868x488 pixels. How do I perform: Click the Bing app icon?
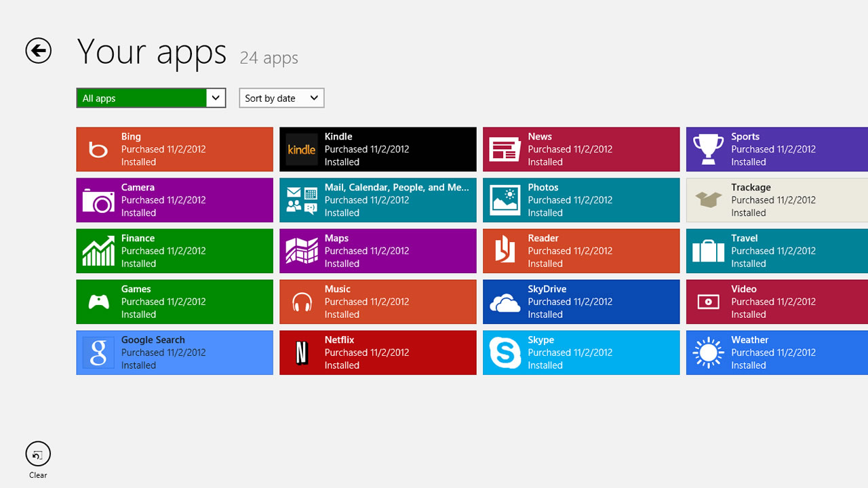click(x=98, y=149)
